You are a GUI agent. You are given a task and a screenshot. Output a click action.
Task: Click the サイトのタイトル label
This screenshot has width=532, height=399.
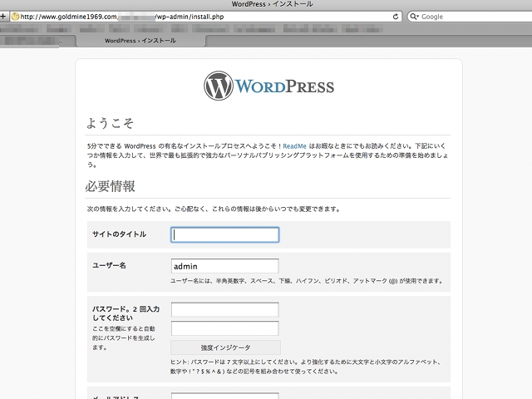coord(119,234)
